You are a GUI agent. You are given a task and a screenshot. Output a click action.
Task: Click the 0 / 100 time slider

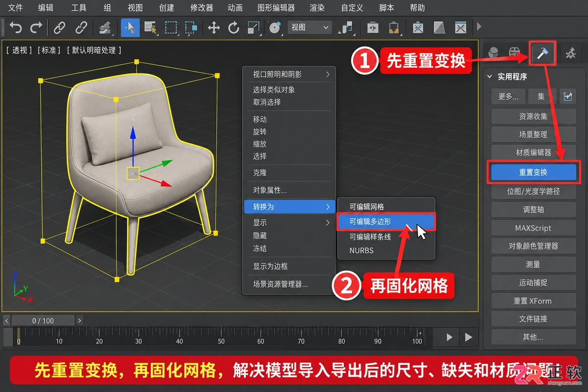(43, 321)
